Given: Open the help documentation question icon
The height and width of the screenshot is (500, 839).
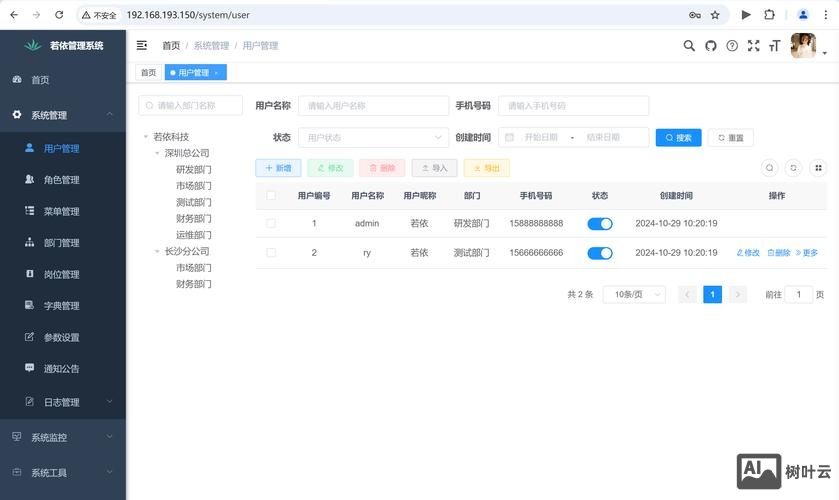Looking at the screenshot, I should [x=732, y=46].
